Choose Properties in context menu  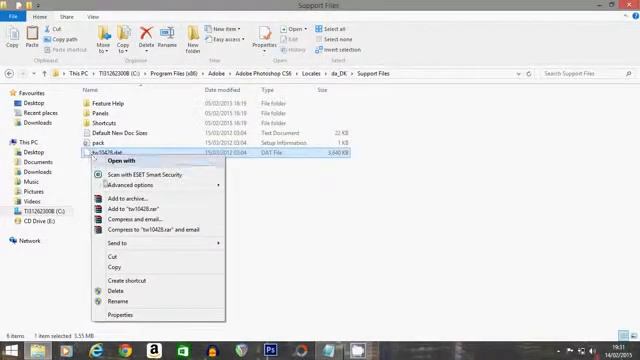pos(158,315)
